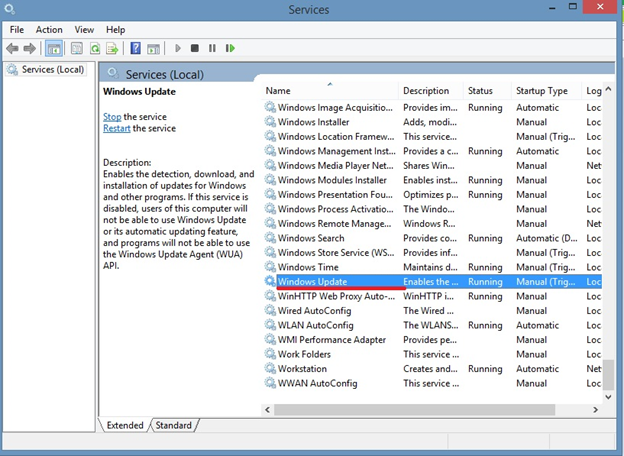Click 'Enables the ...' description of Windows Update
This screenshot has width=624, height=456.
tap(431, 281)
